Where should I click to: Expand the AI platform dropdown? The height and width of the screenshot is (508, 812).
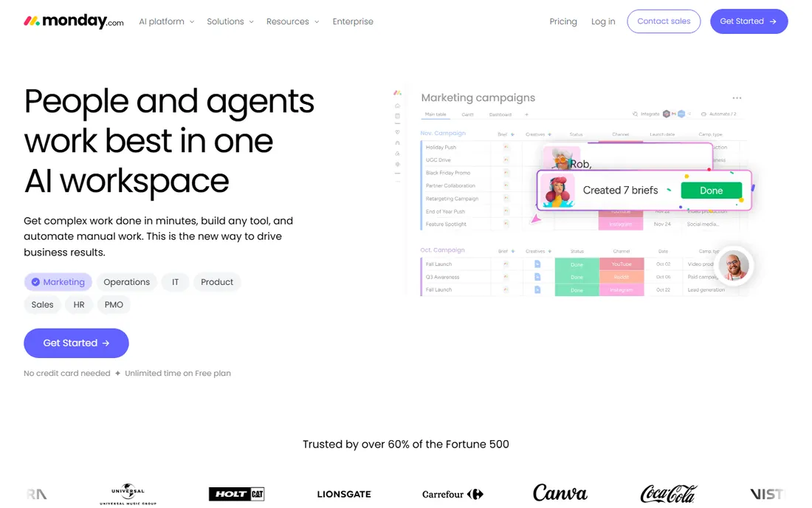[166, 21]
